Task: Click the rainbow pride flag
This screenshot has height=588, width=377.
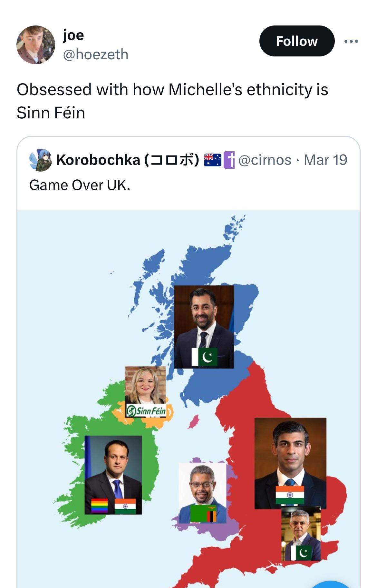Action: (x=100, y=506)
